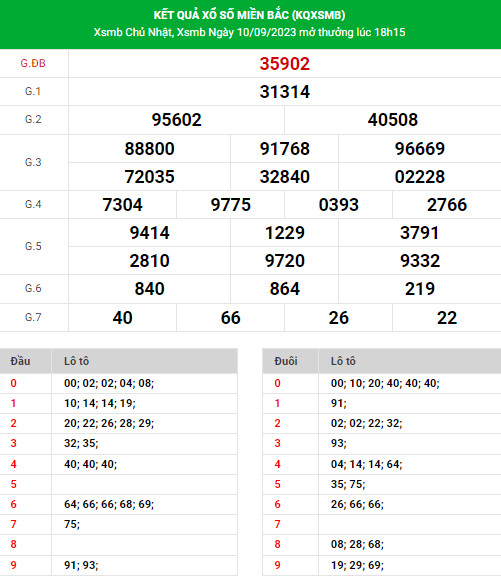Click the special prize number 35902
The image size is (501, 576).
[285, 64]
